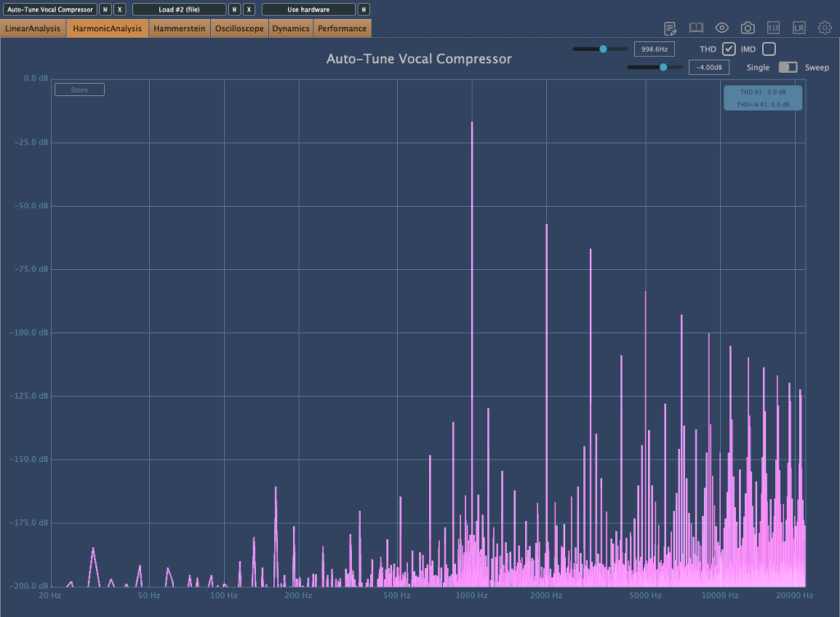Image resolution: width=840 pixels, height=617 pixels.
Task: Remove Auto-Tune Vocal Compressor with X
Action: (x=120, y=10)
